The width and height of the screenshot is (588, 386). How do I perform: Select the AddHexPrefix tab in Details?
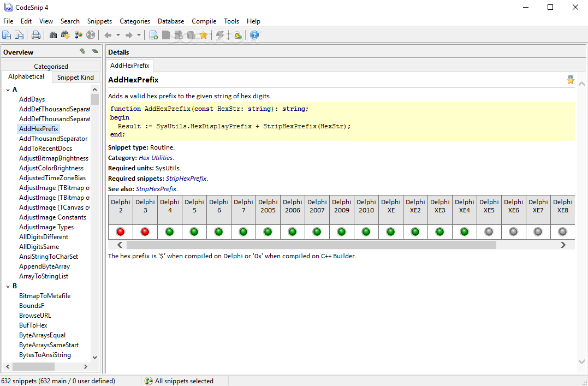[x=130, y=66]
